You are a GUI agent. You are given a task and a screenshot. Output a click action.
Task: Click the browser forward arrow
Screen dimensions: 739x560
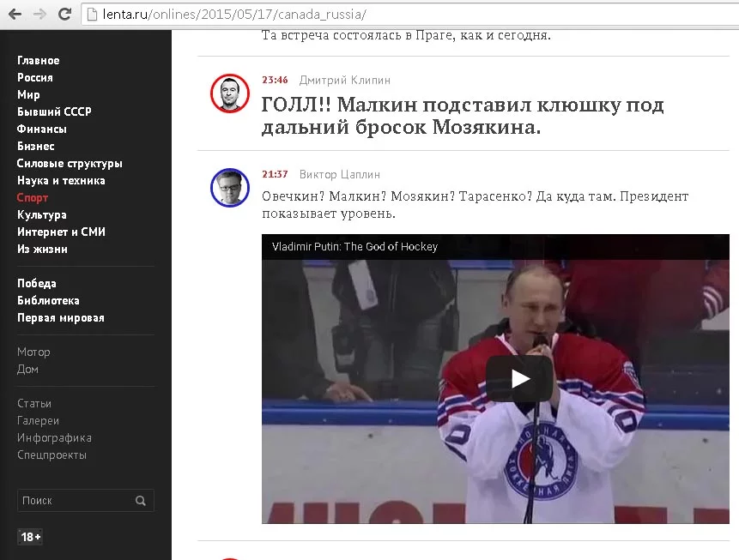pos(39,14)
